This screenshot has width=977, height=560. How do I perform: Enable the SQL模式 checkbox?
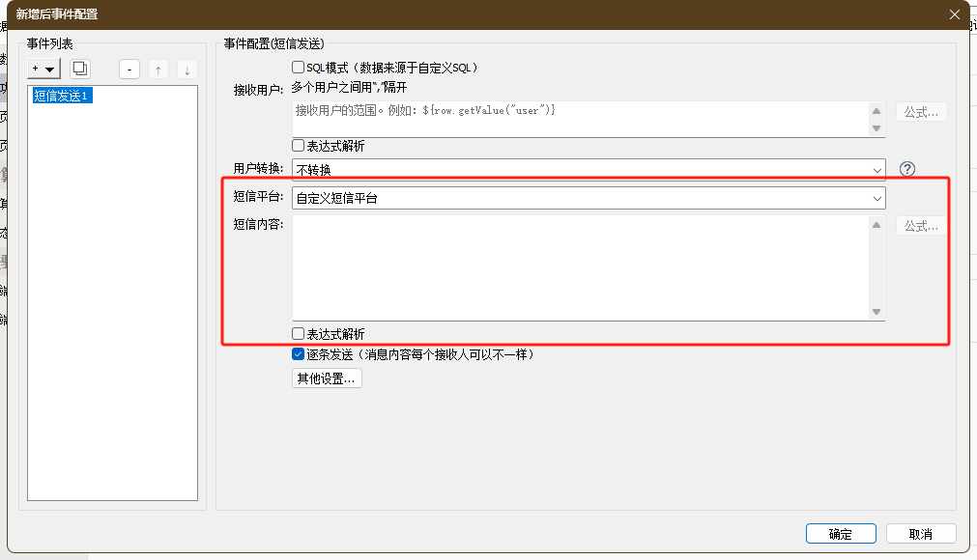pyautogui.click(x=299, y=68)
